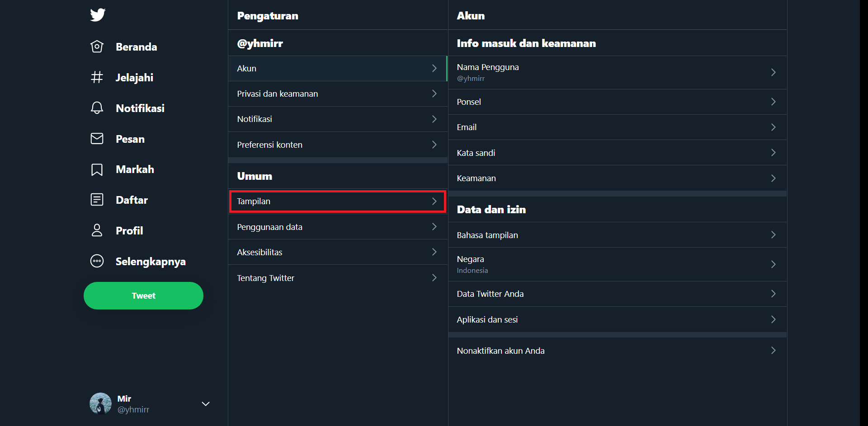Select Tampilan in the Umum section

click(x=337, y=201)
